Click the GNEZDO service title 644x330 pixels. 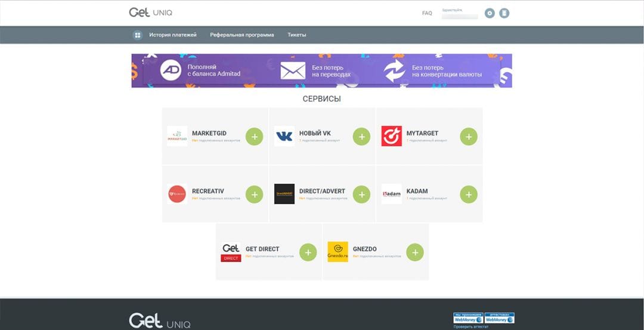365,249
